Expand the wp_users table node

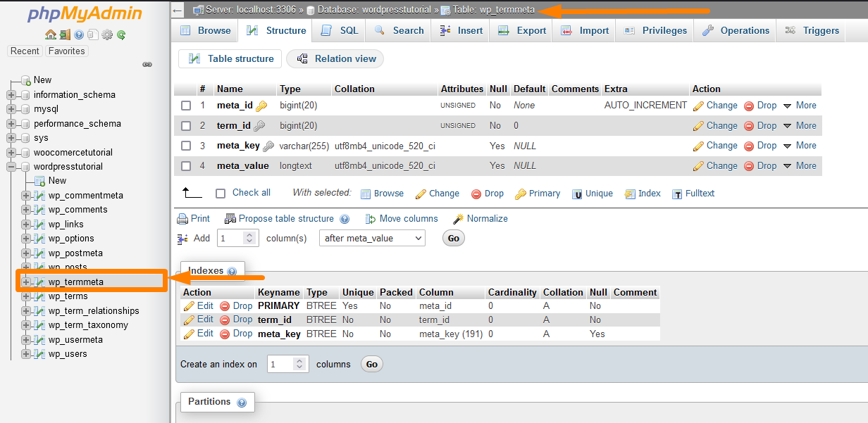tap(26, 354)
